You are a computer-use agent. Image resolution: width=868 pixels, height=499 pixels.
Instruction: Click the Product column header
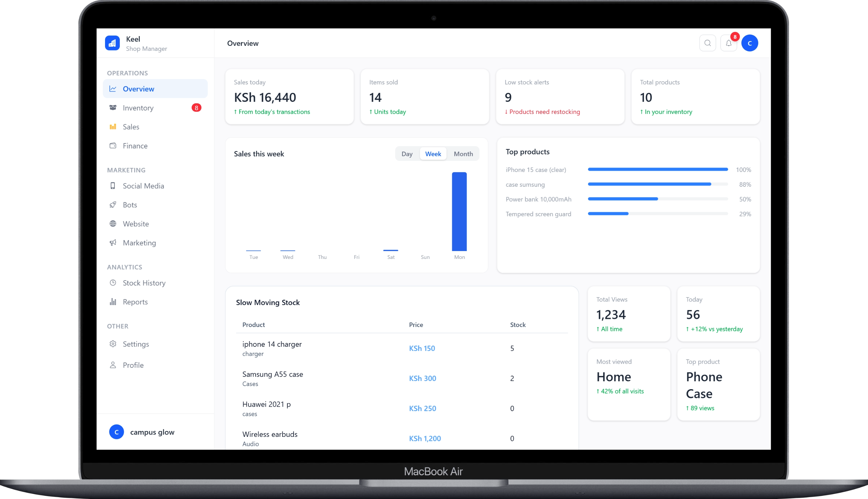(253, 325)
